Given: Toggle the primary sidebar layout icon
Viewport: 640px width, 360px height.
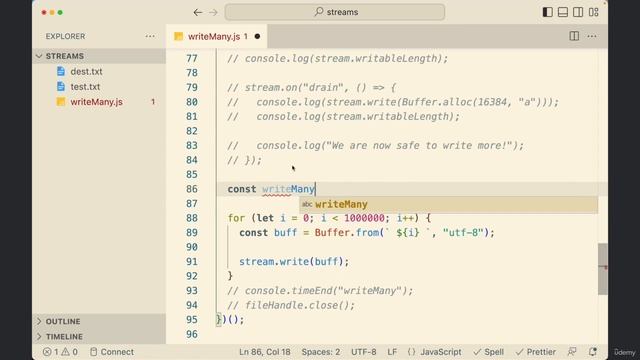Looking at the screenshot, I should pyautogui.click(x=547, y=12).
